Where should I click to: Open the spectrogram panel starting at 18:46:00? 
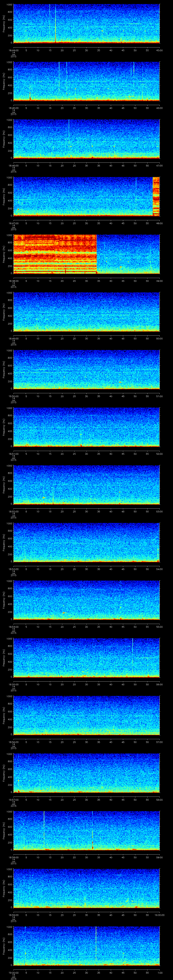pyautogui.click(x=86, y=139)
